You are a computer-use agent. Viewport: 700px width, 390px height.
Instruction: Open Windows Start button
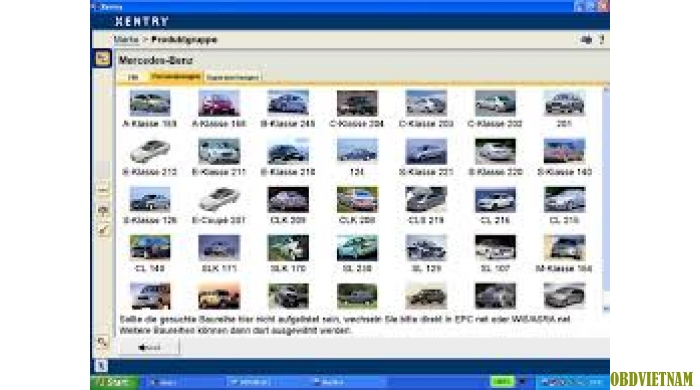click(114, 382)
